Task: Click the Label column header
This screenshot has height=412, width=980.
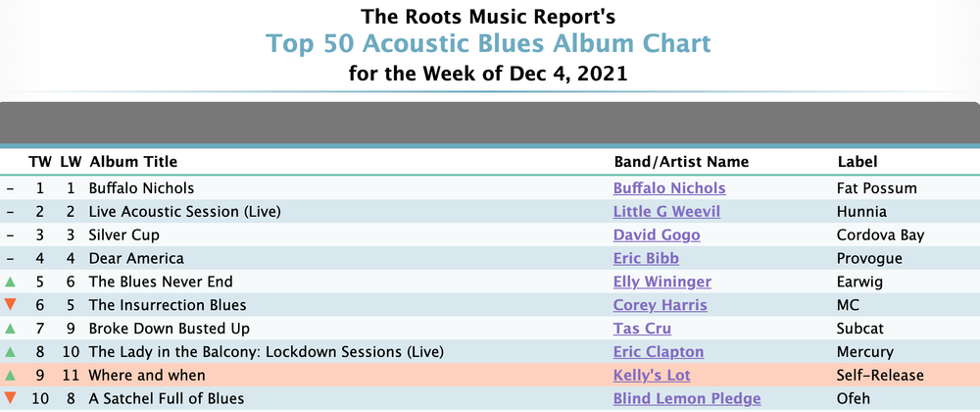Action: 857,162
